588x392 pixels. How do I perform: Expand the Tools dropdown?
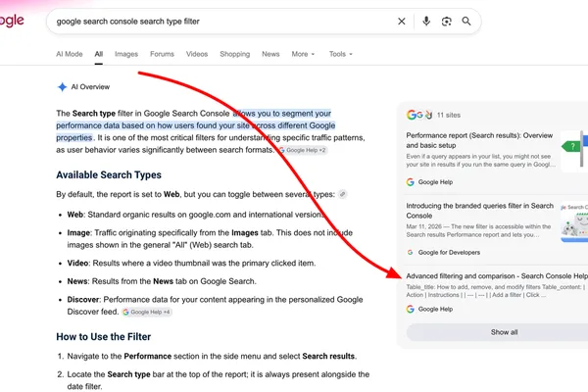pyautogui.click(x=340, y=54)
